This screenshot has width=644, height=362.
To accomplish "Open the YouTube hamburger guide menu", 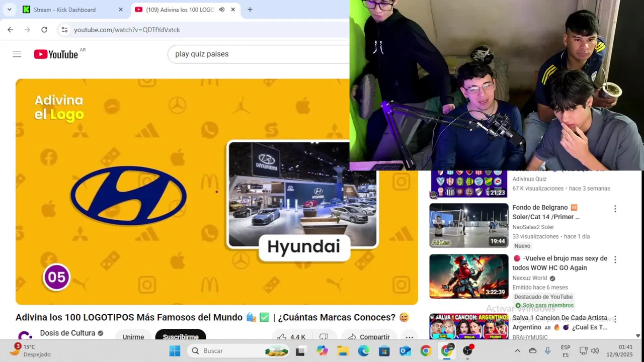I will click(x=17, y=54).
